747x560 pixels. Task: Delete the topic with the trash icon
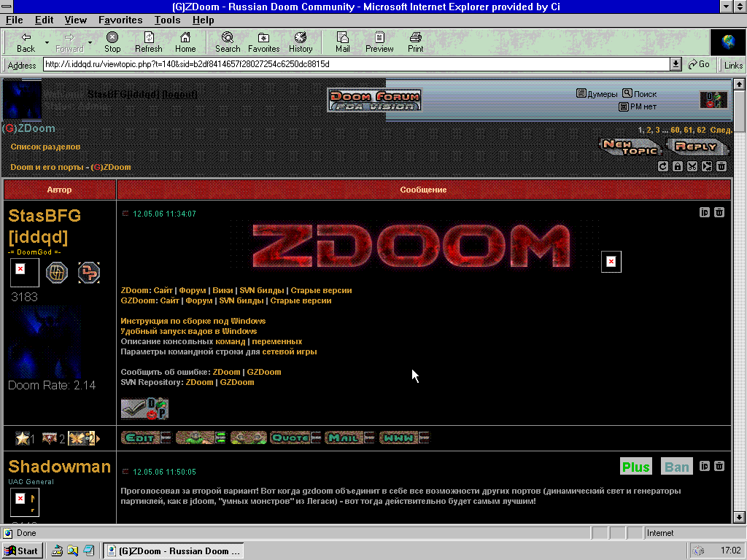point(721,166)
